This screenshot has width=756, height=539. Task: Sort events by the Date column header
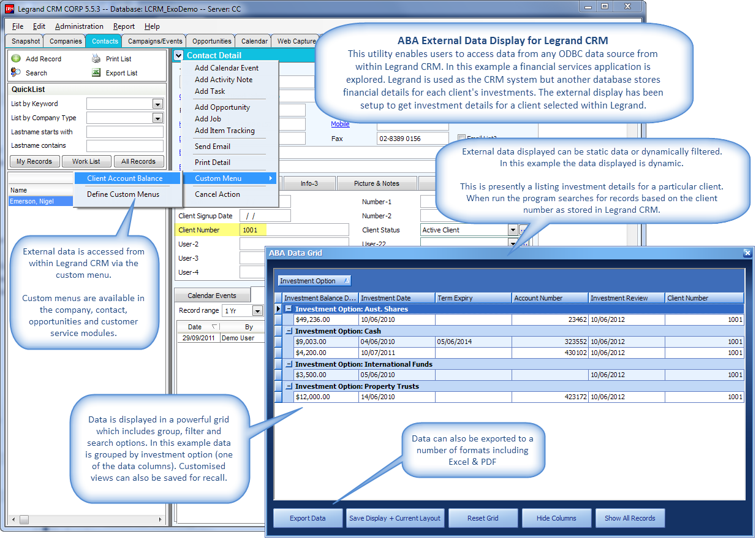click(198, 327)
